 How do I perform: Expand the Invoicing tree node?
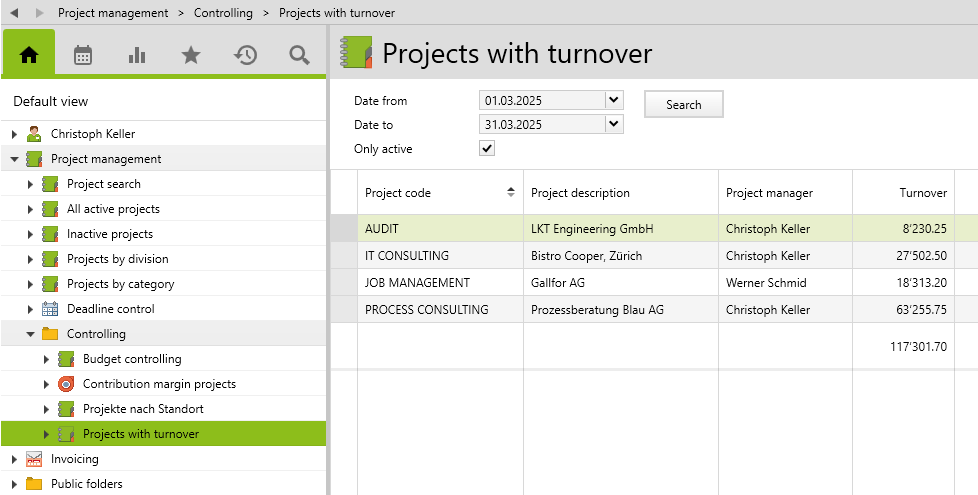(14, 459)
